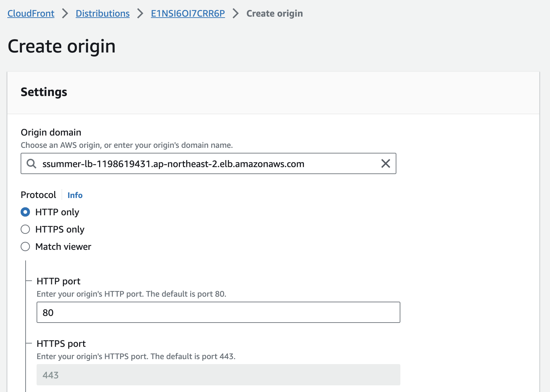550x392 pixels.
Task: Click the search magnifier icon in Origin domain
Action: [32, 163]
